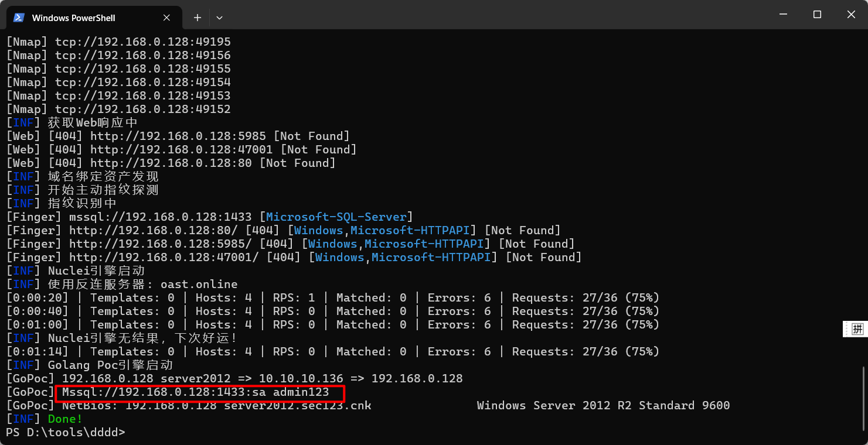Screen dimensions: 868x445
Task: Click the 拼 input method indicator
Action: pos(857,329)
